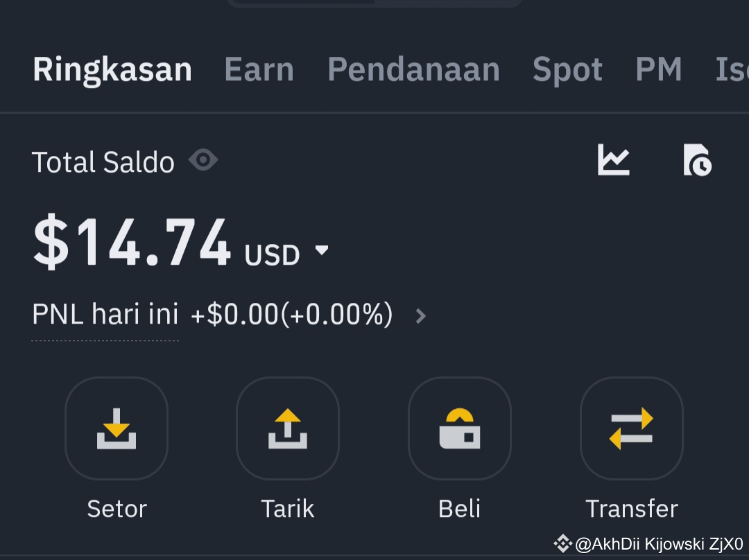
Task: Open the USD currency dropdown arrow
Action: pyautogui.click(x=322, y=250)
